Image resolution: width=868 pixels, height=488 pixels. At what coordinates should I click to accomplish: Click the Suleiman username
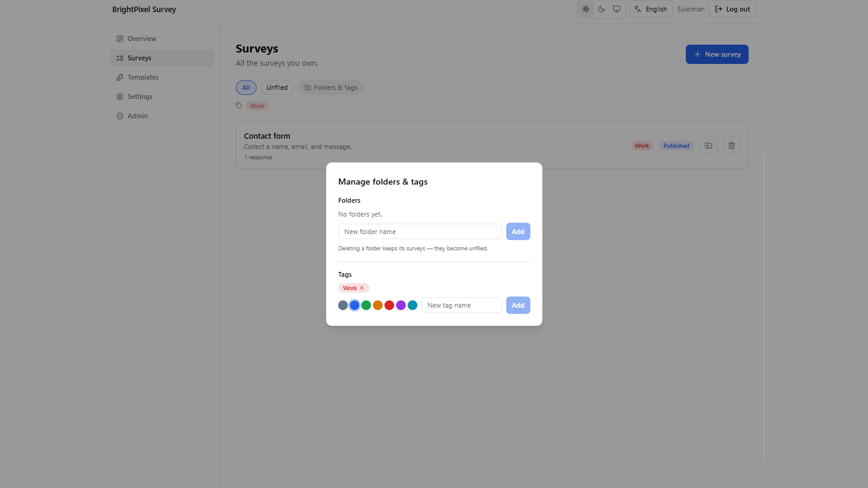click(x=691, y=9)
